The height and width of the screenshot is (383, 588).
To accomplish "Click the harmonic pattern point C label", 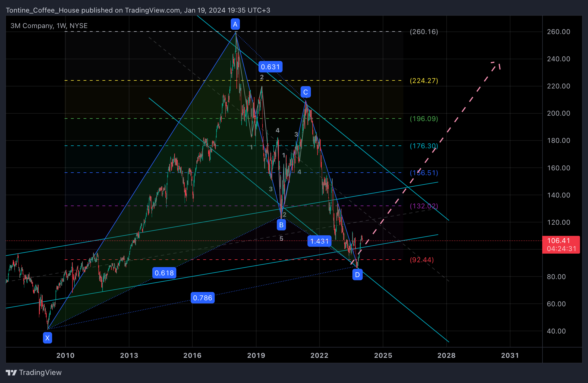I will [306, 92].
